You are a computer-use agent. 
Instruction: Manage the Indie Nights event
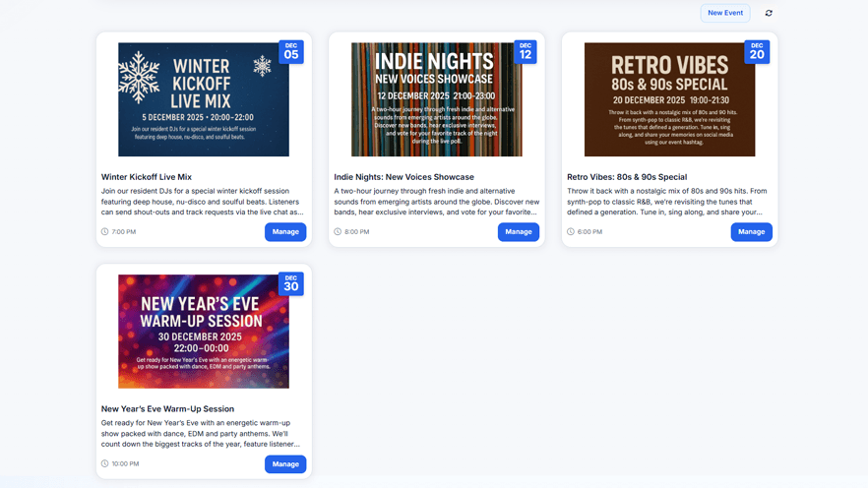[518, 232]
